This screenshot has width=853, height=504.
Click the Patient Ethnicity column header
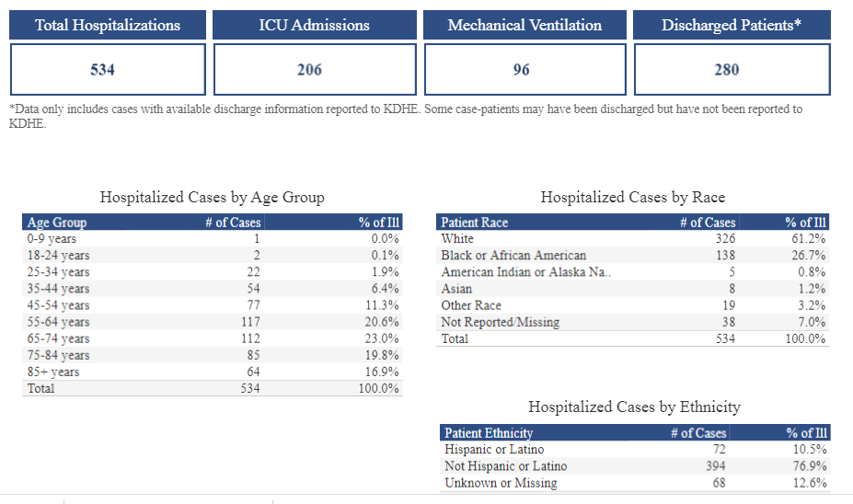point(488,432)
